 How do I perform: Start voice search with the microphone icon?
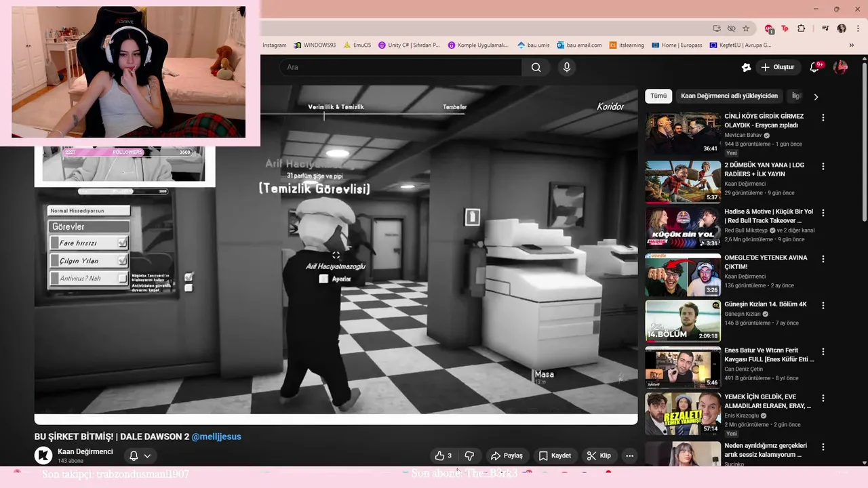(x=567, y=67)
